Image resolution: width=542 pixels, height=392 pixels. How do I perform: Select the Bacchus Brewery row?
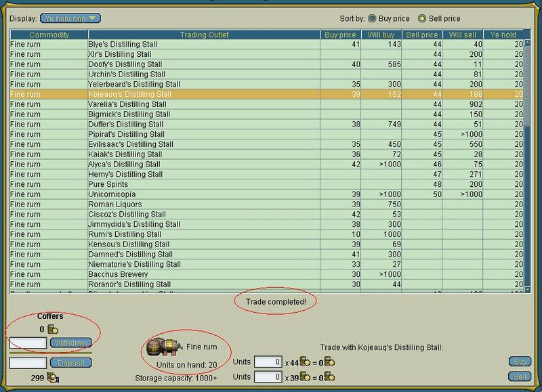267,275
